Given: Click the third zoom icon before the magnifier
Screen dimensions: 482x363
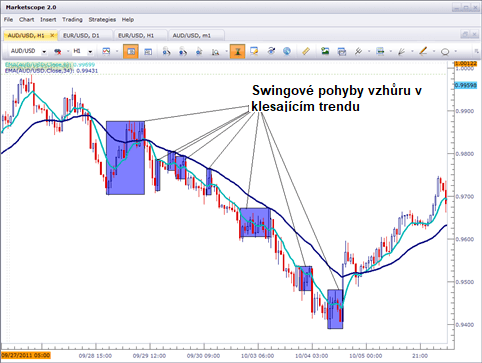Looking at the screenshot, I should point(199,51).
